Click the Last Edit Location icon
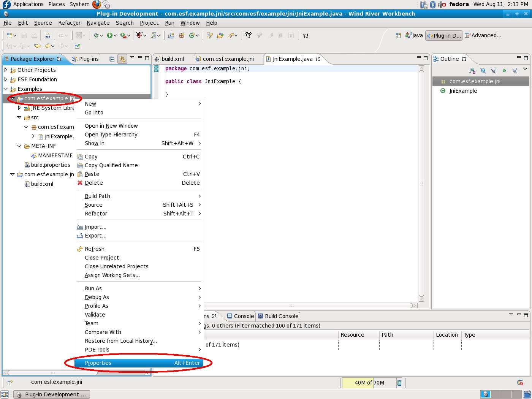Image resolution: width=532 pixels, height=399 pixels. click(x=37, y=46)
